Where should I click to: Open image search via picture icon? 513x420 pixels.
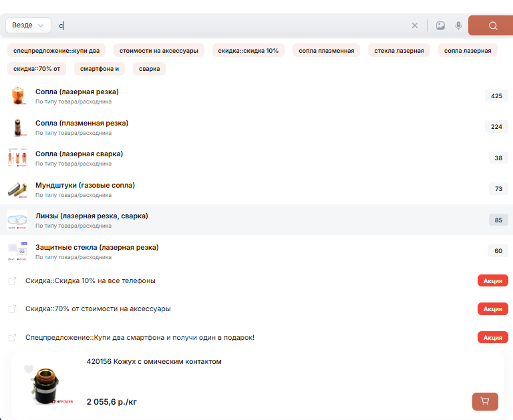[x=440, y=25]
